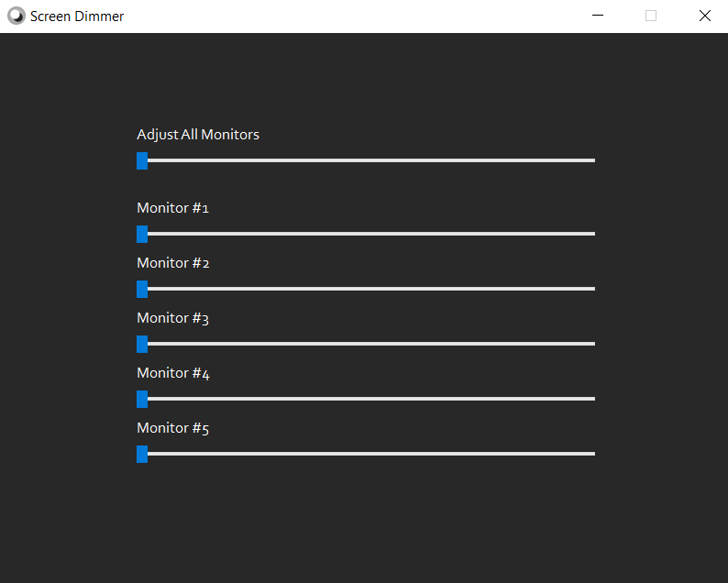Viewport: 728px width, 583px height.
Task: Click the 'Monitor #2' label
Action: pyautogui.click(x=172, y=263)
